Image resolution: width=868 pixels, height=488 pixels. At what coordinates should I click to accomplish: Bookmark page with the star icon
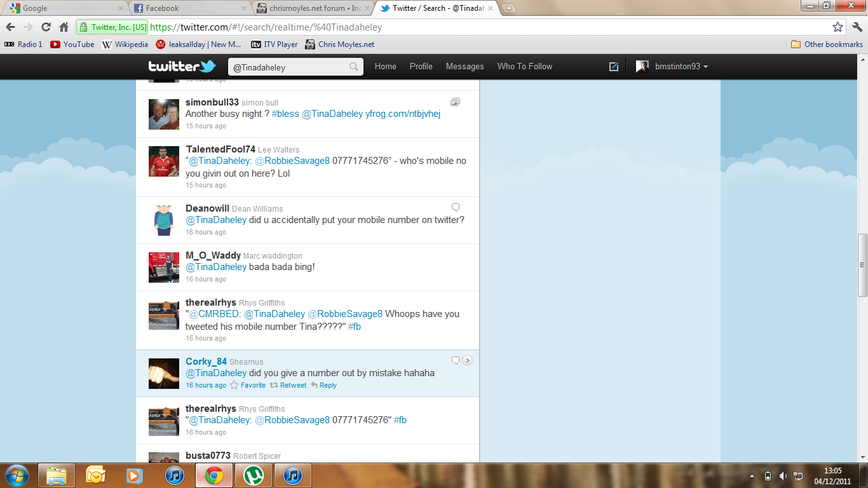(x=837, y=27)
